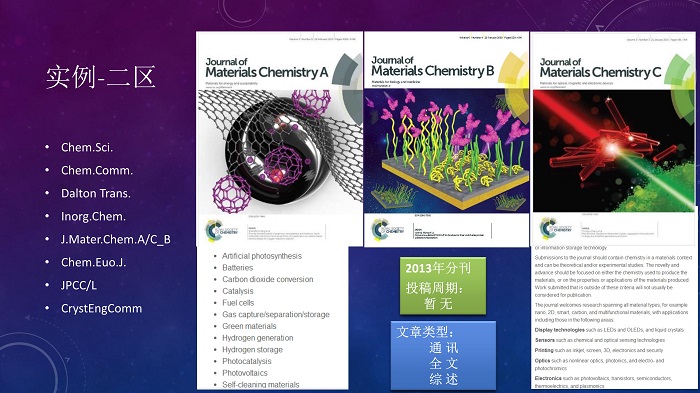Click the Royal Society of Chemistry logo on cover A
Viewport: 700px width, 393px height.
(x=221, y=231)
